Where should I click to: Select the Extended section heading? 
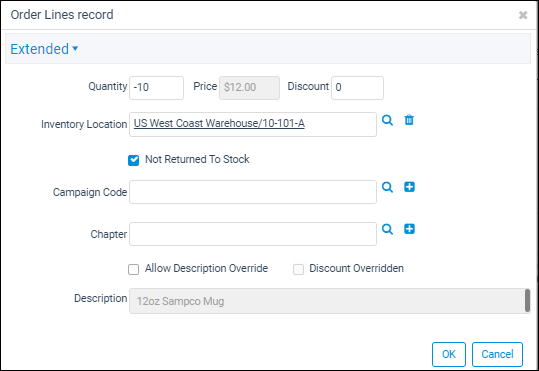pos(40,49)
